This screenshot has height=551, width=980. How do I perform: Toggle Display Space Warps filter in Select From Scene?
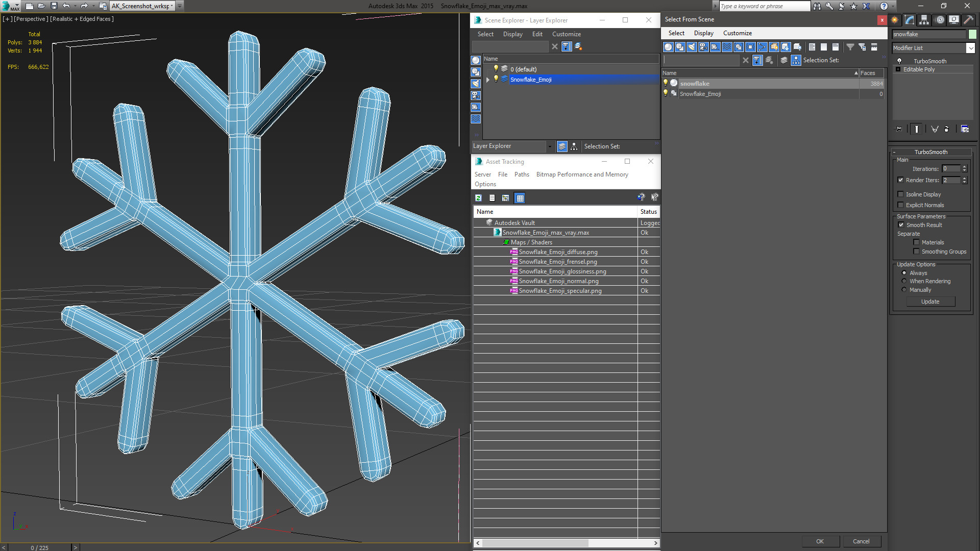coord(727,47)
